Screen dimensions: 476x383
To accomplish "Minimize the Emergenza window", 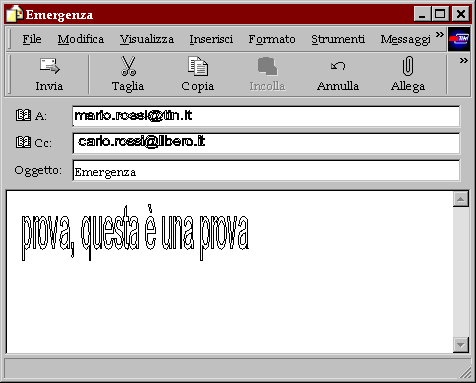I will pyautogui.click(x=422, y=14).
